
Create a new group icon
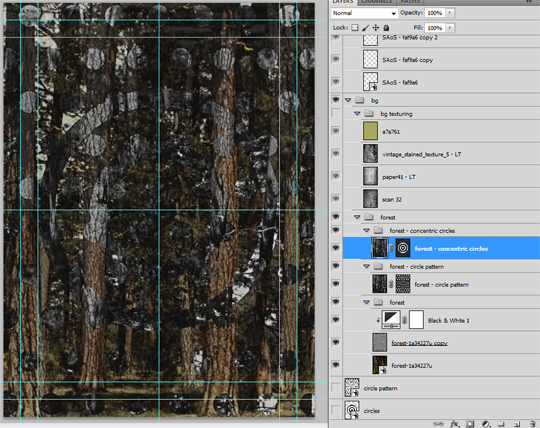pyautogui.click(x=501, y=424)
